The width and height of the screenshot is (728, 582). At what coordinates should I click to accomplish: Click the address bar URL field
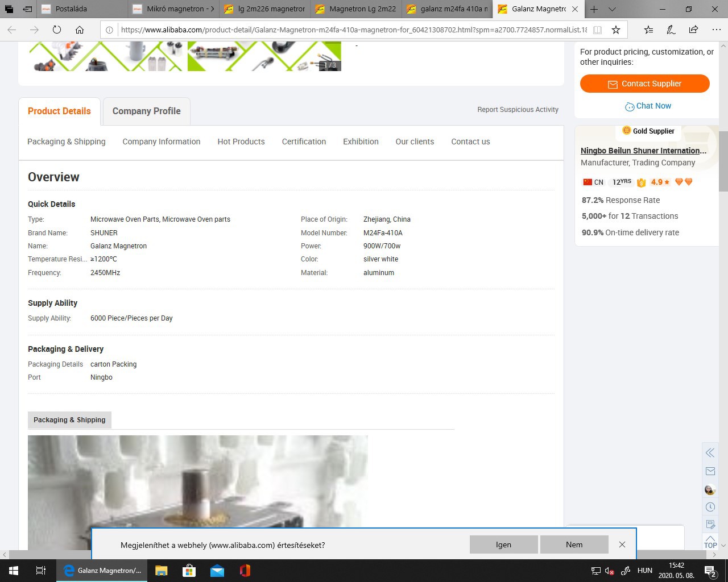tap(353, 30)
